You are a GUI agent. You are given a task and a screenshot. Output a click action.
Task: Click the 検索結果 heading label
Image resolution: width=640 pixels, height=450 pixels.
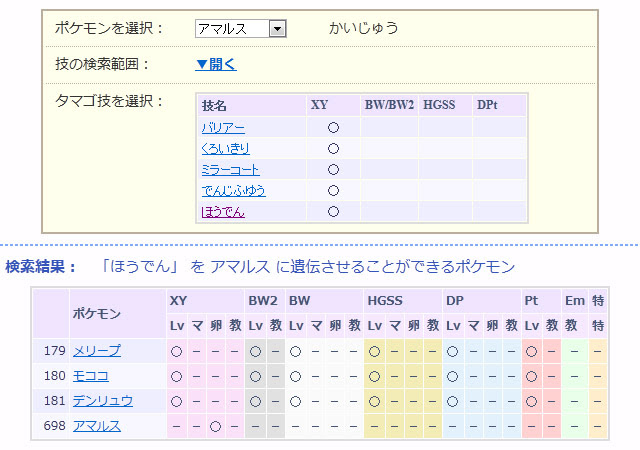coord(40,267)
